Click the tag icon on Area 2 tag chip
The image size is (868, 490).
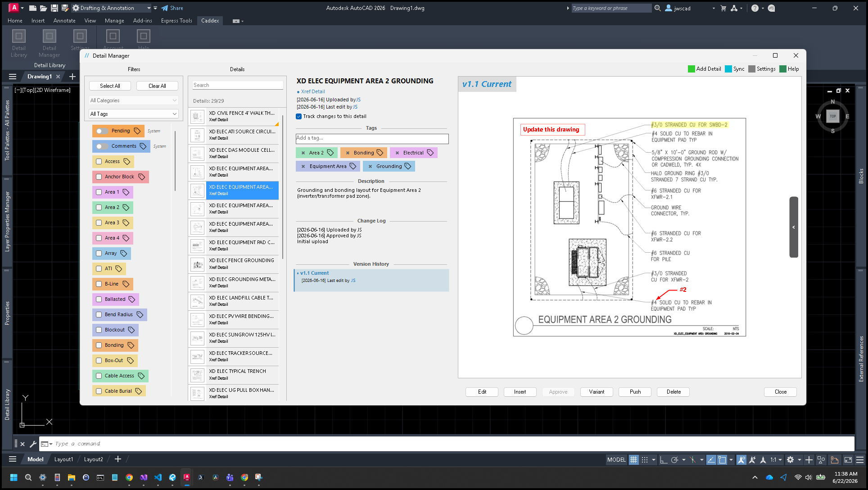(x=330, y=153)
